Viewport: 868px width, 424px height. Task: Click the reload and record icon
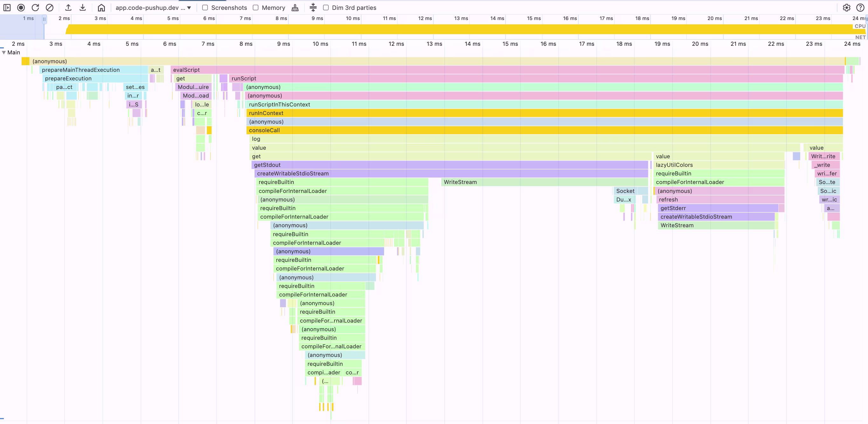coord(35,7)
